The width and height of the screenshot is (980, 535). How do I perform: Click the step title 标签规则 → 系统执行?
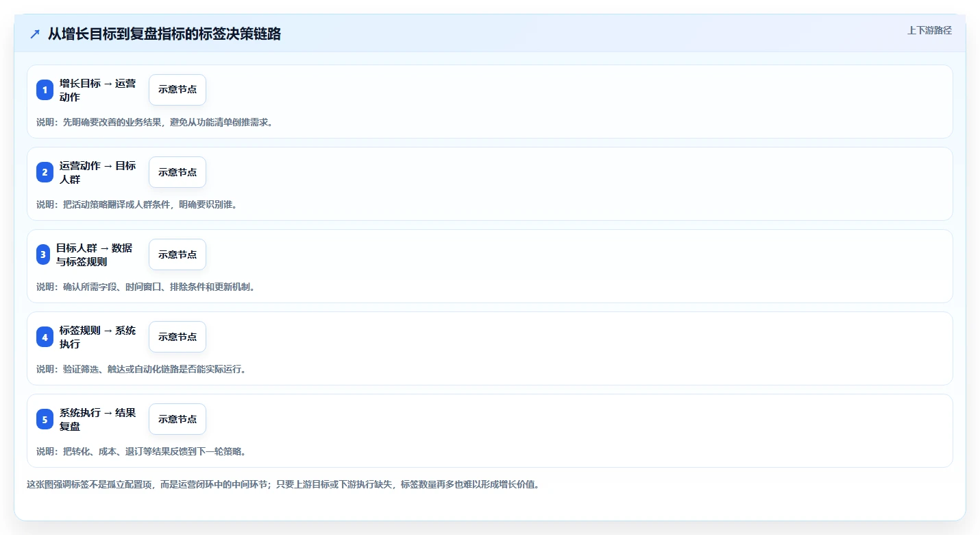[x=98, y=337]
